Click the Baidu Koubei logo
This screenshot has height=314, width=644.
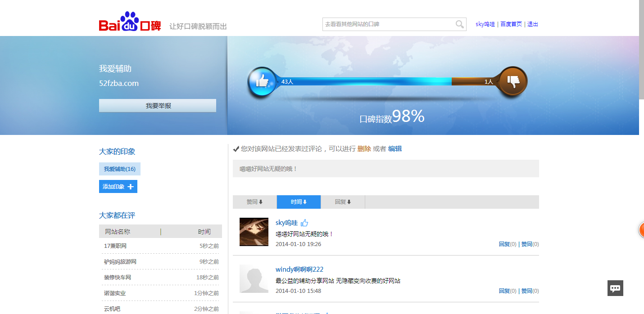click(130, 22)
